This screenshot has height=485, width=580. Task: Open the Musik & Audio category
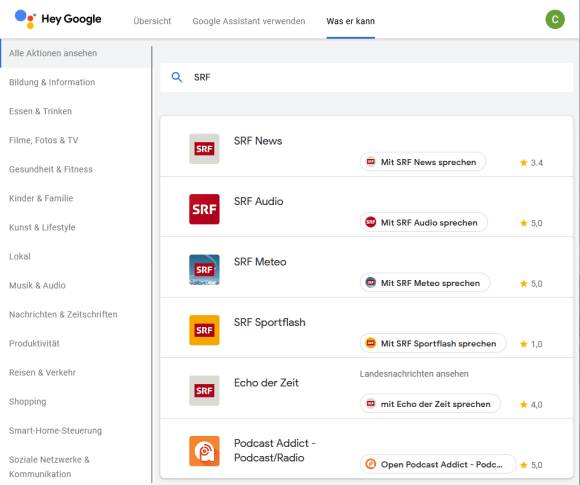(x=37, y=285)
